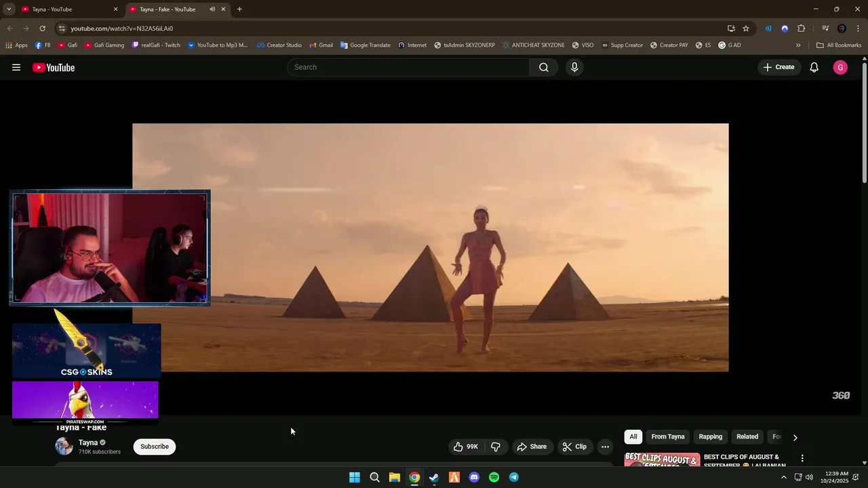Open taskbar Search

pyautogui.click(x=374, y=477)
